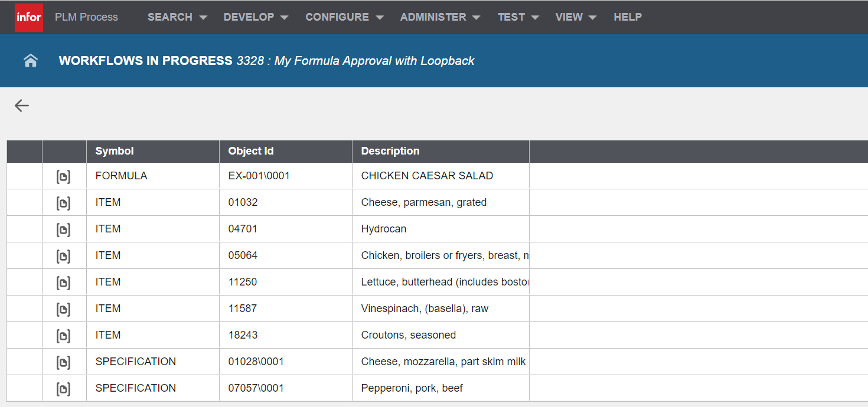Open the document icon for item 05064
Screen dimensions: 868x407
click(x=63, y=256)
